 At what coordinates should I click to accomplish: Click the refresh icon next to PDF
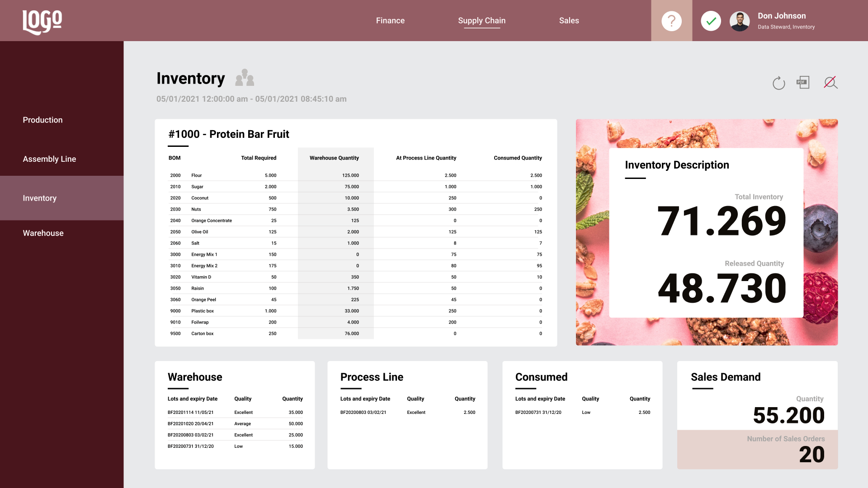(778, 83)
